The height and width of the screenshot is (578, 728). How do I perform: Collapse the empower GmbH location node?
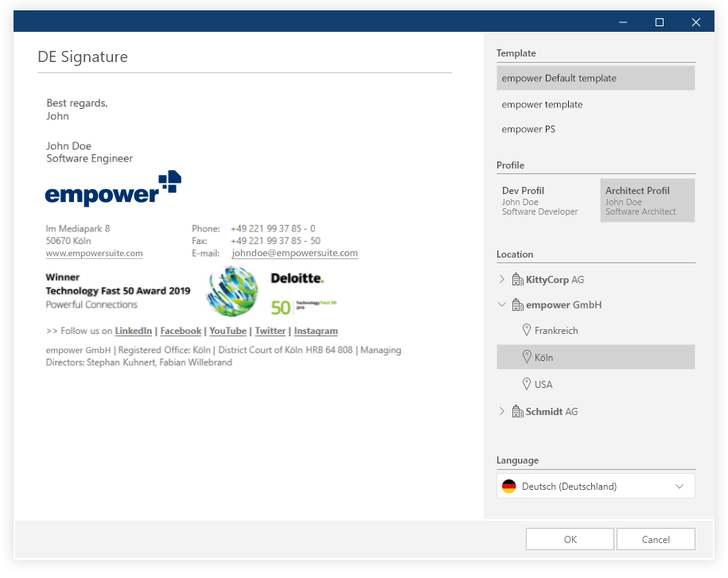coord(501,305)
